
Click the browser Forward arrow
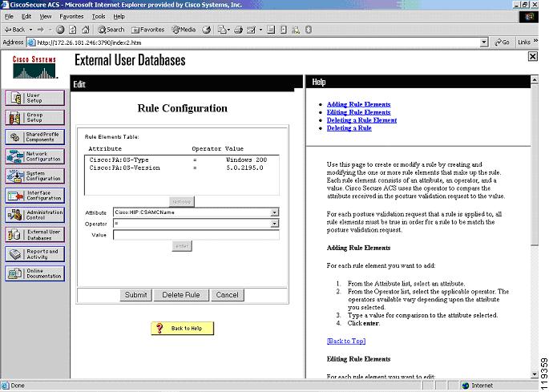point(41,30)
